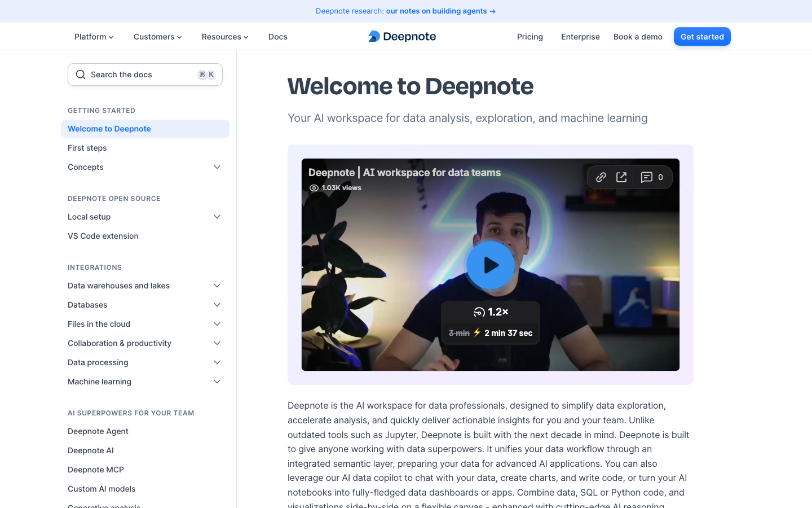Click the 'INTEGRATIONS' sidebar heading
The height and width of the screenshot is (508, 812).
click(x=95, y=268)
